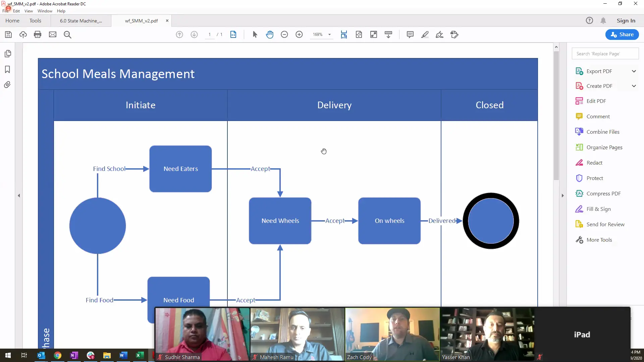644x362 pixels.
Task: Open the Attachments panel paperclip icon
Action: click(7, 85)
